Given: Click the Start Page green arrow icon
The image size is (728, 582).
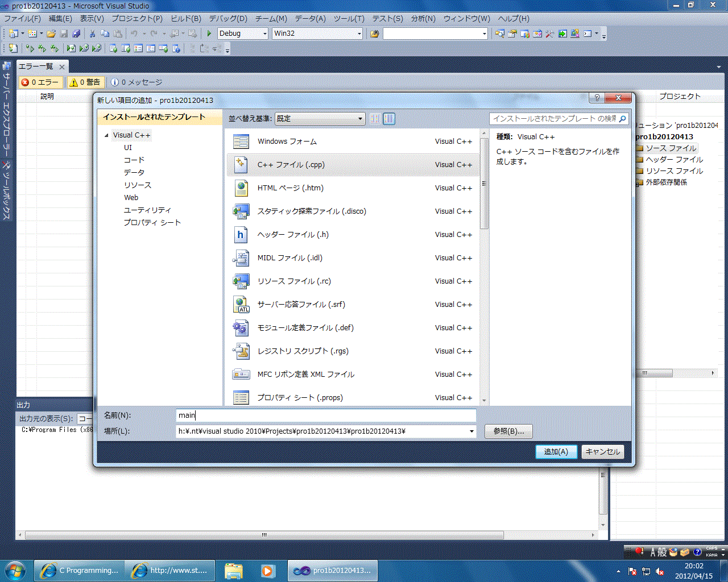Looking at the screenshot, I should coord(562,34).
